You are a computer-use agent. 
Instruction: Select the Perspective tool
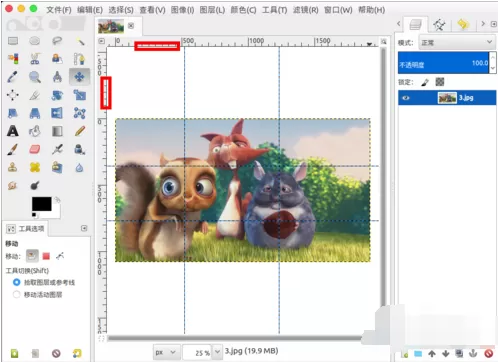pos(35,113)
